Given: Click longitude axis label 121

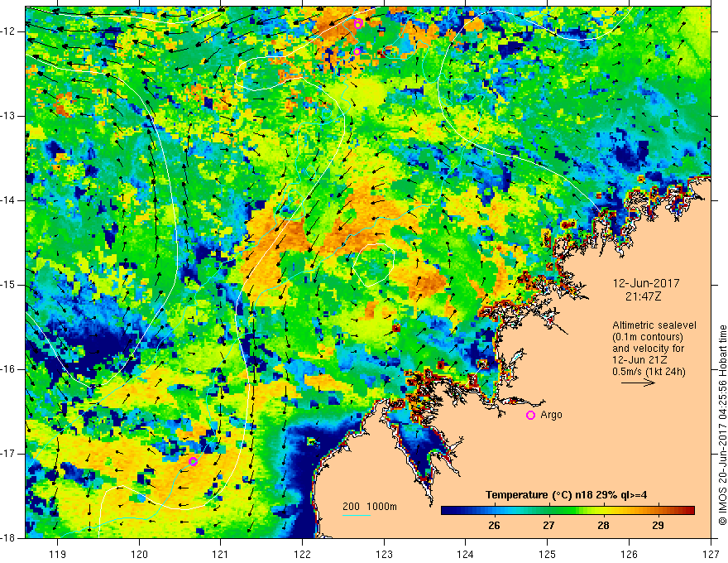Looking at the screenshot, I should [x=221, y=554].
